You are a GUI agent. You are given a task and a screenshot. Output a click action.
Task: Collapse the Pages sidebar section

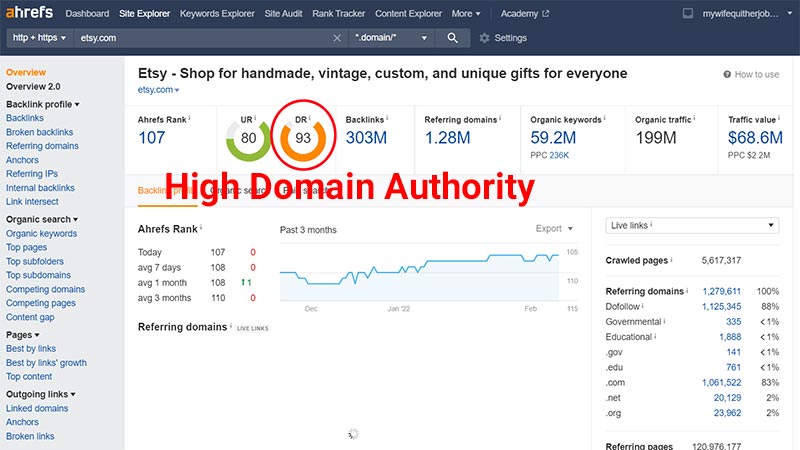[22, 335]
